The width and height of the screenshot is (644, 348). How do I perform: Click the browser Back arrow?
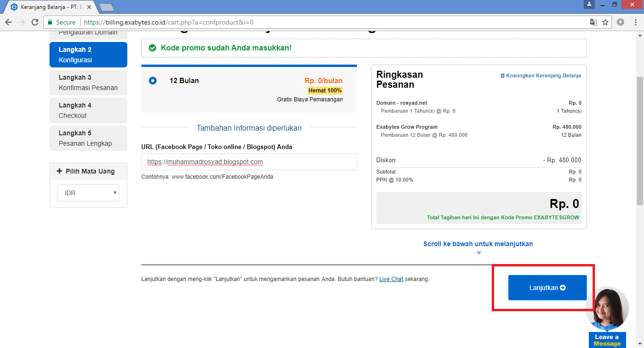(8, 22)
